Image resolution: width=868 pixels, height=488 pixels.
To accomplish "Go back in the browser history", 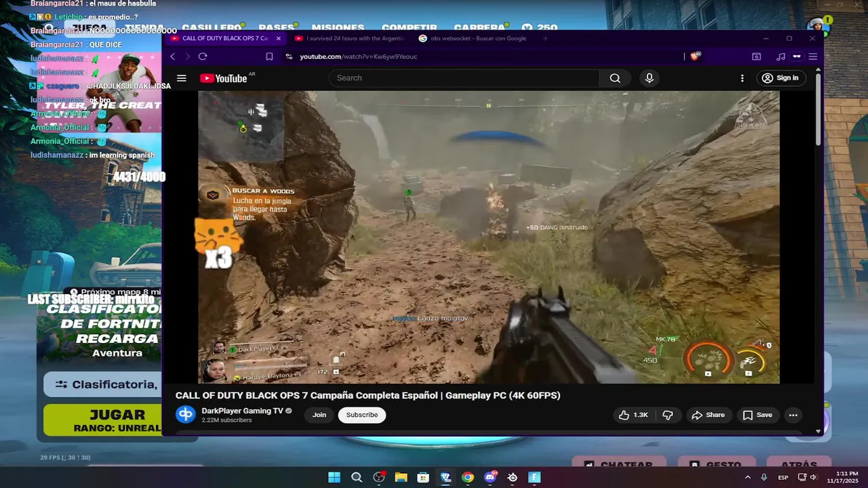I will click(x=173, y=56).
